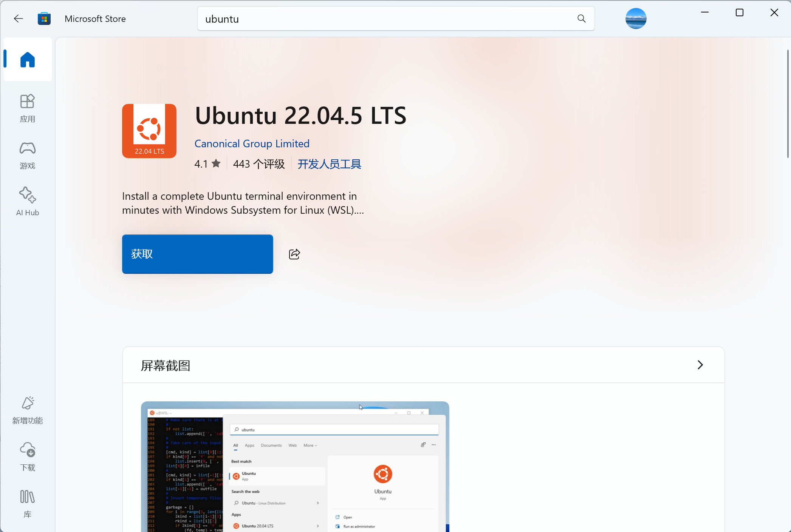Click the Microsoft Store logo
Viewport: 791px width, 532px height.
pyautogui.click(x=44, y=18)
